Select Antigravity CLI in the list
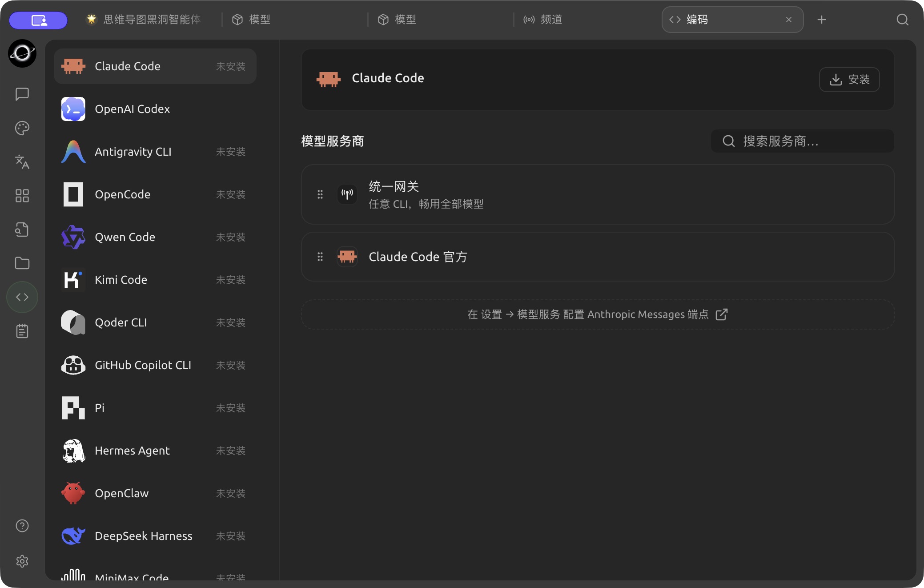This screenshot has width=924, height=588. [155, 152]
